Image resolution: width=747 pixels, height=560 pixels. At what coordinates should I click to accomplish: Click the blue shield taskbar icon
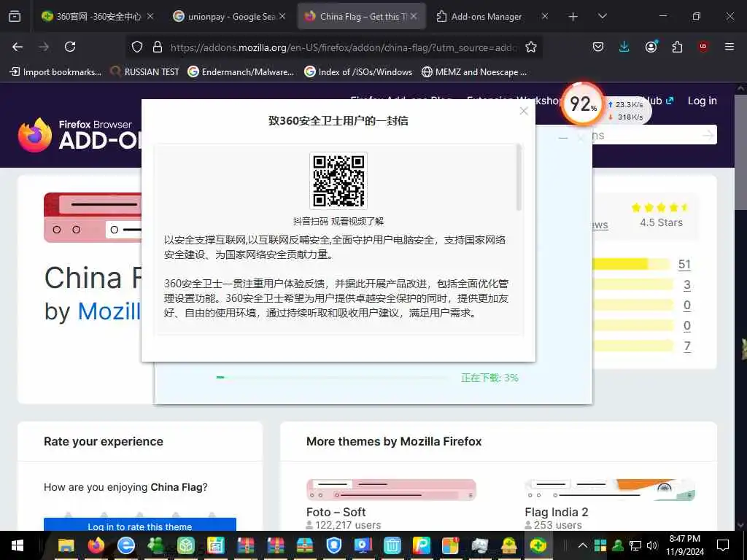pyautogui.click(x=334, y=545)
